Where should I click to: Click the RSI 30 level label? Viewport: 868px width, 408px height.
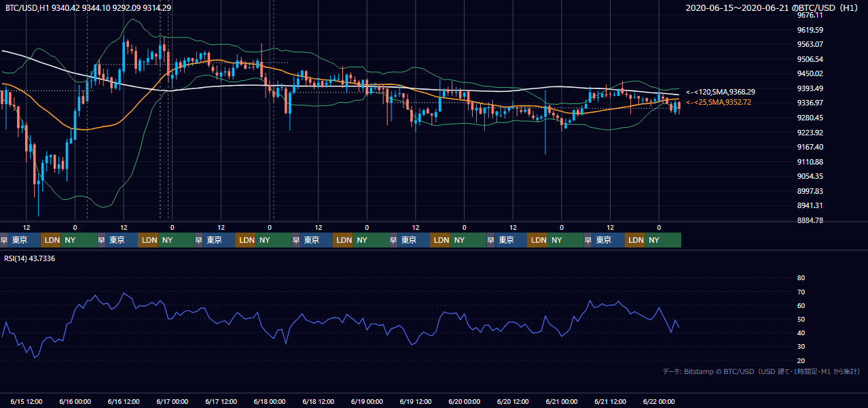pos(801,346)
